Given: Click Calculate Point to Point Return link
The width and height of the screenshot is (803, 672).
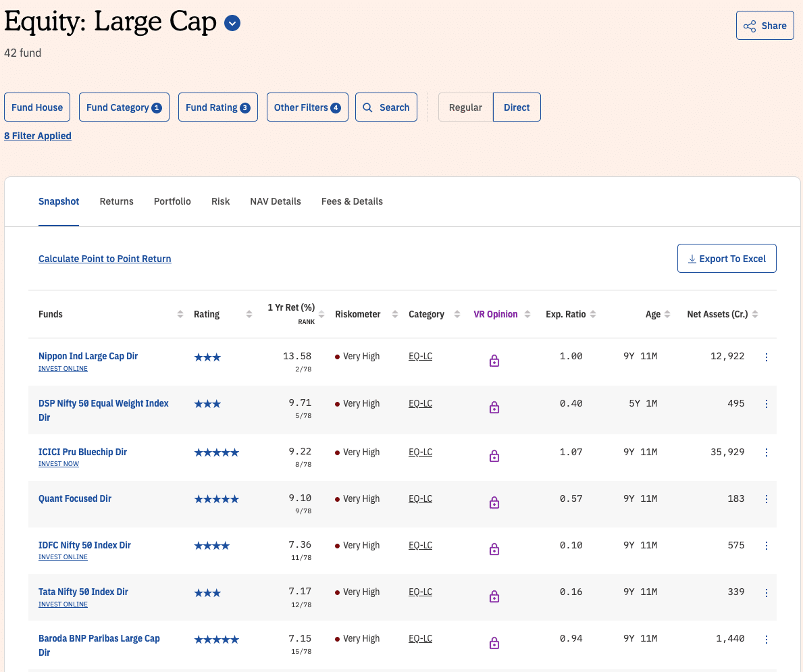Looking at the screenshot, I should 105,259.
